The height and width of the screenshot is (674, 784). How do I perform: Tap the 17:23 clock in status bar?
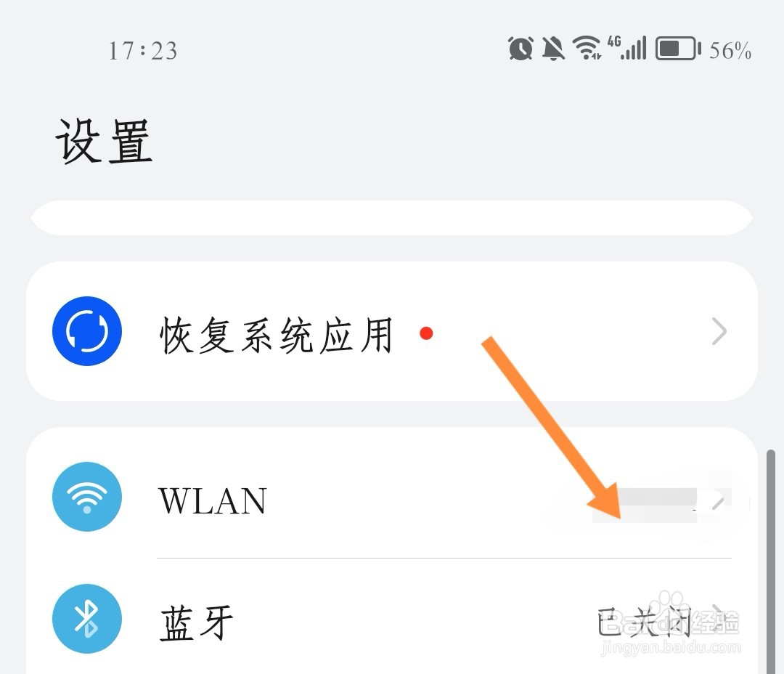(x=143, y=51)
